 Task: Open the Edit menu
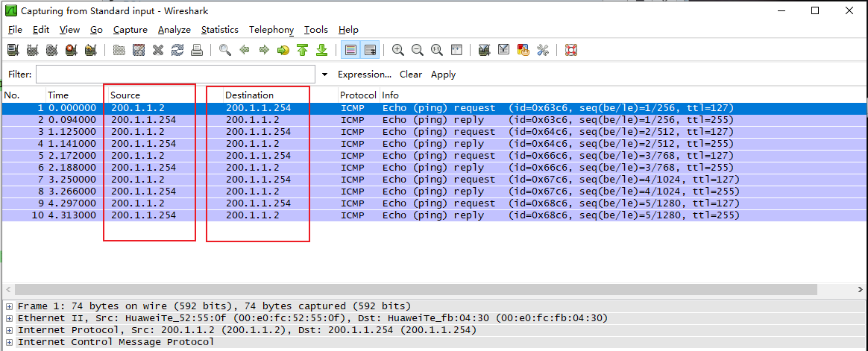(41, 30)
